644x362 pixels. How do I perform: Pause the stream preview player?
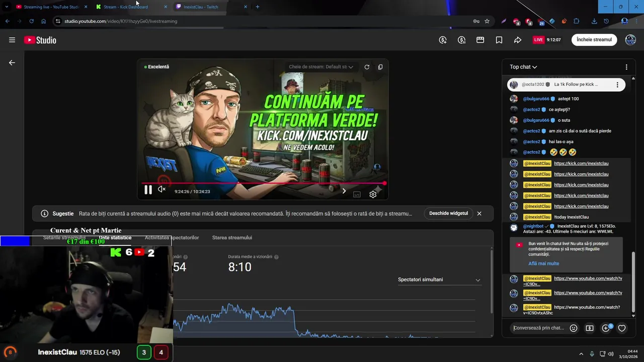pyautogui.click(x=148, y=190)
